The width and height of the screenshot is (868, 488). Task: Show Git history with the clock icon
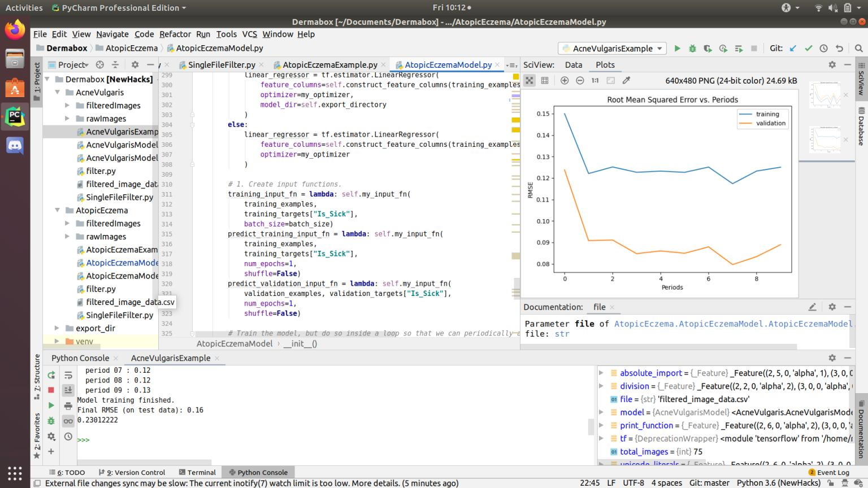824,49
